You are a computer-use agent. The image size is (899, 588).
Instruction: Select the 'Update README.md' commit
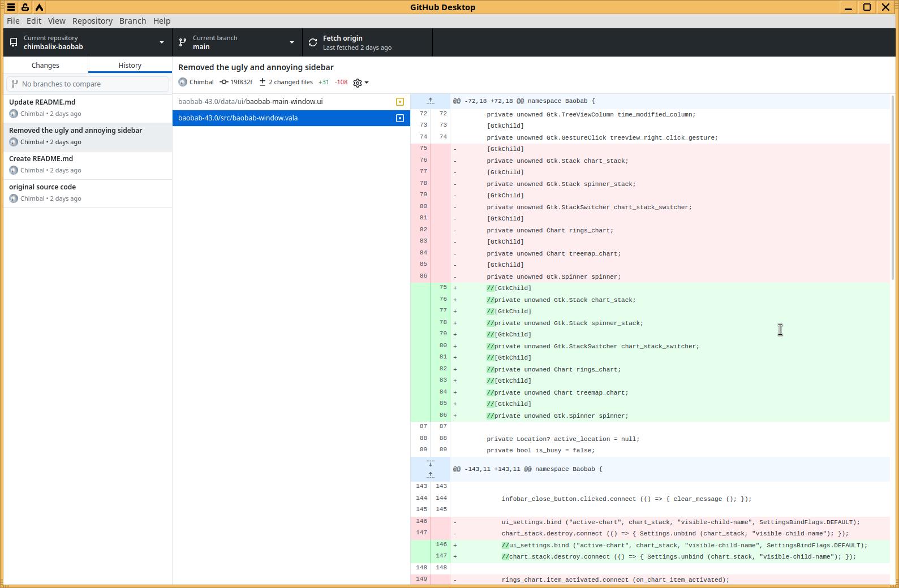[87, 107]
